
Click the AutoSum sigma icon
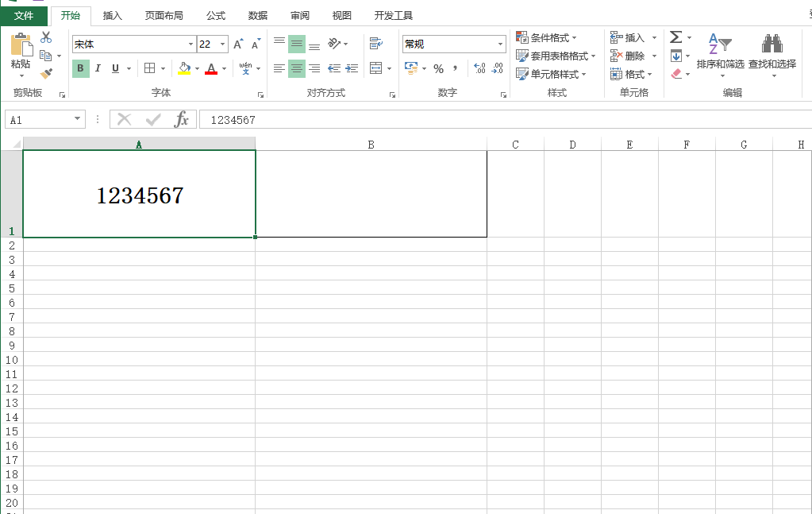click(x=675, y=37)
